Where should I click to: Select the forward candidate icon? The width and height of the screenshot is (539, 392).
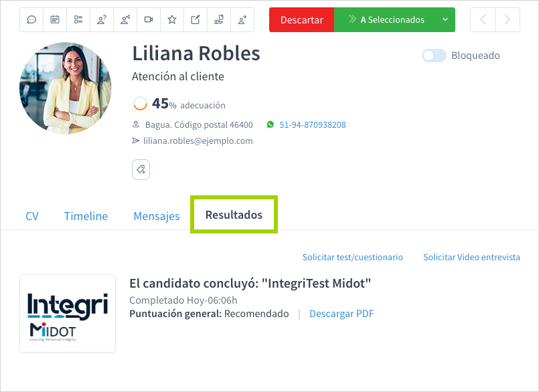tap(242, 19)
